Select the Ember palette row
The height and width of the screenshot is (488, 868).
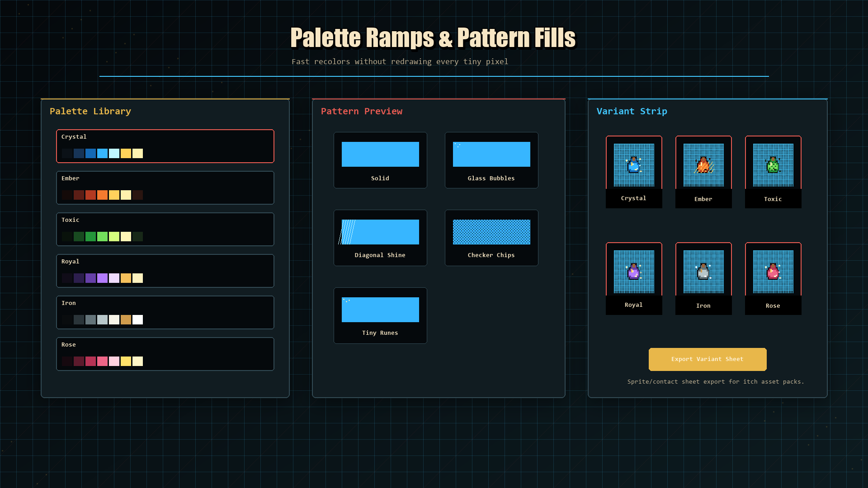pyautogui.click(x=165, y=188)
